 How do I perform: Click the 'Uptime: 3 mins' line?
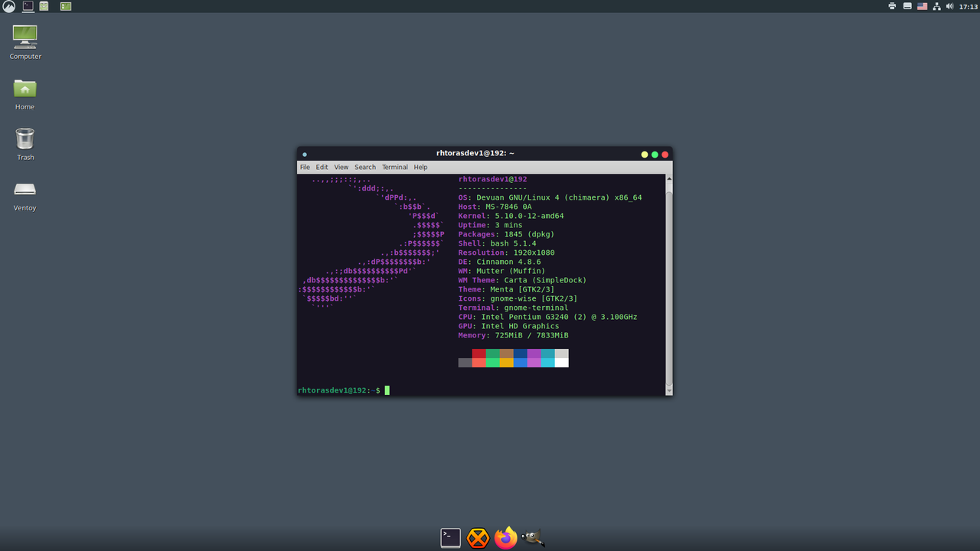(x=490, y=225)
